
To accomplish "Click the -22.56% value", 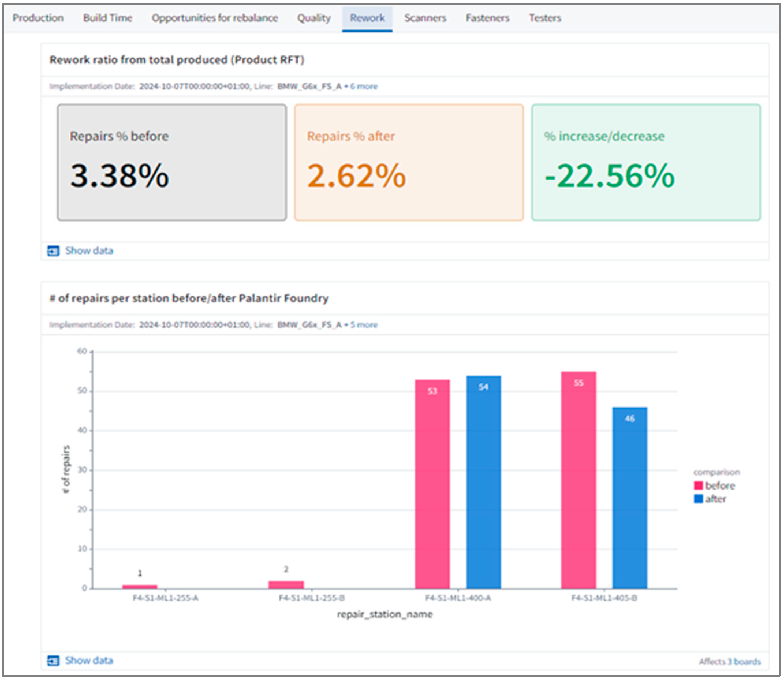I will pyautogui.click(x=610, y=176).
